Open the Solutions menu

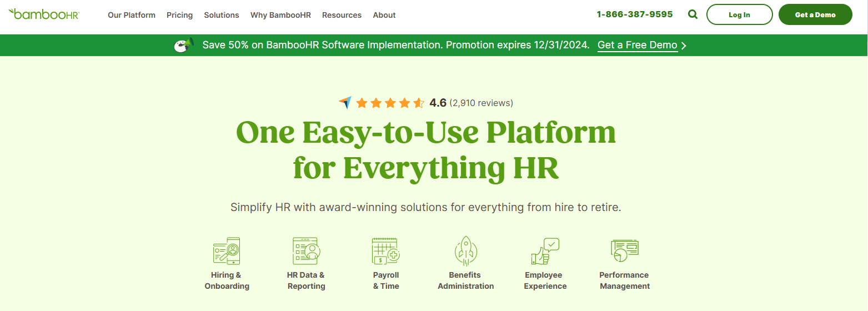coord(222,15)
